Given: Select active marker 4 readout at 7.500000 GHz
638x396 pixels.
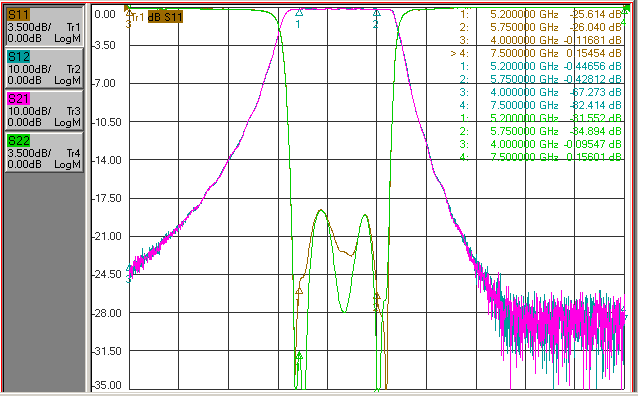Looking at the screenshot, I should click(x=536, y=53).
